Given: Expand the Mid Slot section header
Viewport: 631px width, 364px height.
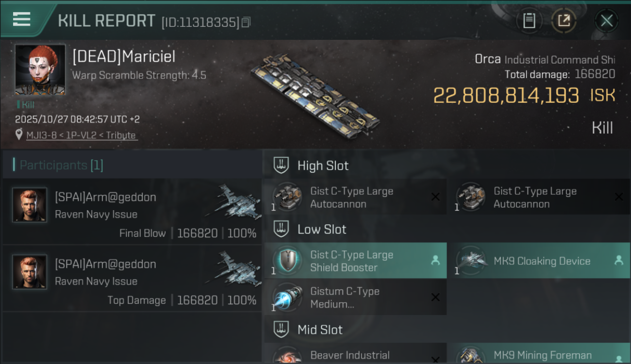Looking at the screenshot, I should pos(320,330).
